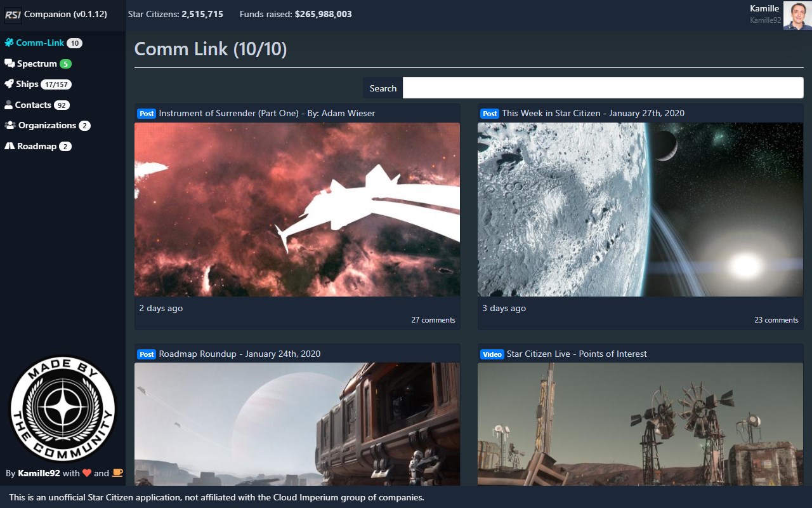
Task: Click the unofficial Star Citizen application disclaimer
Action: 216,497
